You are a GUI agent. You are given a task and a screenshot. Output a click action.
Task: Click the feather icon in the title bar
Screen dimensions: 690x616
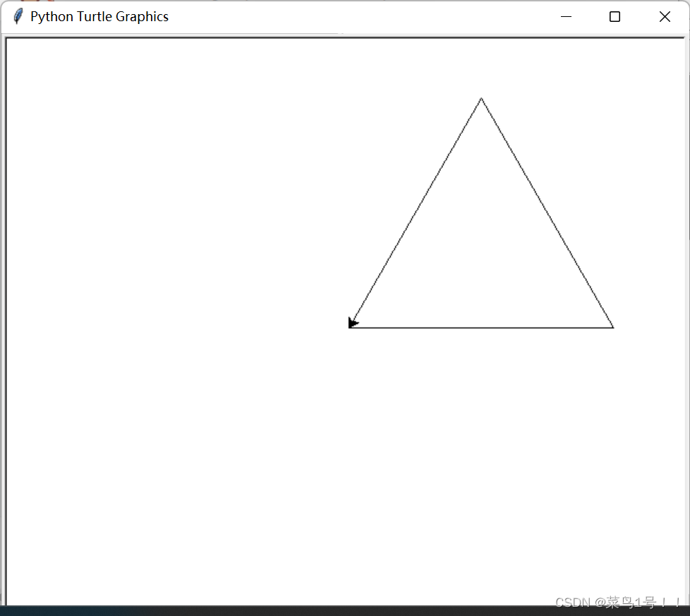pos(18,16)
